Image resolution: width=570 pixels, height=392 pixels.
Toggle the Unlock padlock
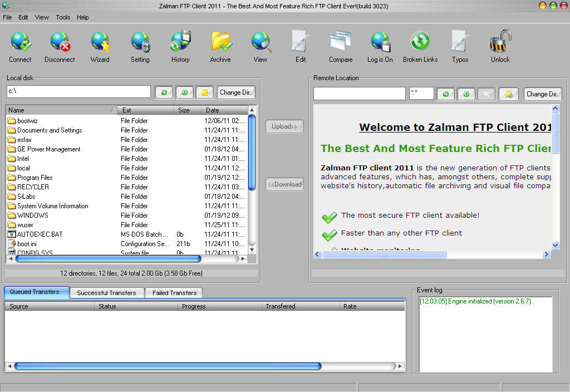(x=499, y=42)
